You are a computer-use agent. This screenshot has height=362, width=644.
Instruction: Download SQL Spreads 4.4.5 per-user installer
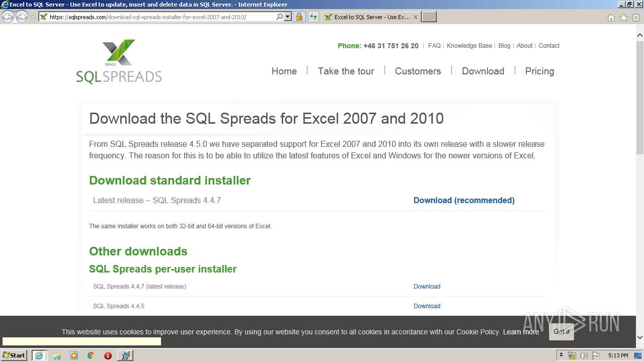pyautogui.click(x=427, y=306)
